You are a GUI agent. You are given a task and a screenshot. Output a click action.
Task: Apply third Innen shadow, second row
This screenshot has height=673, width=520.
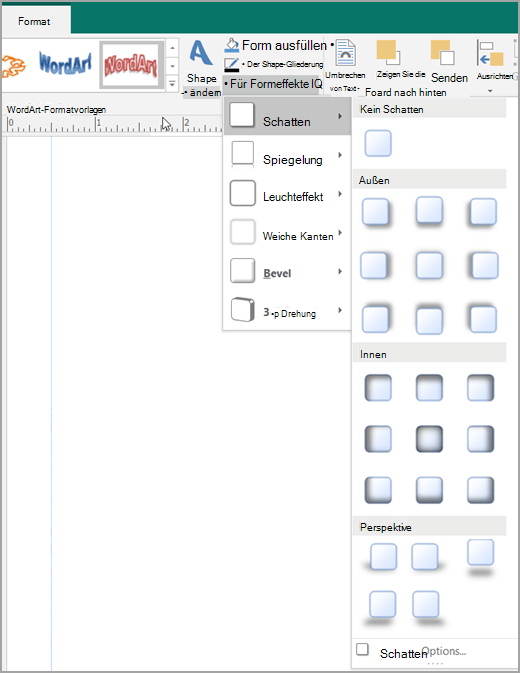(481, 439)
